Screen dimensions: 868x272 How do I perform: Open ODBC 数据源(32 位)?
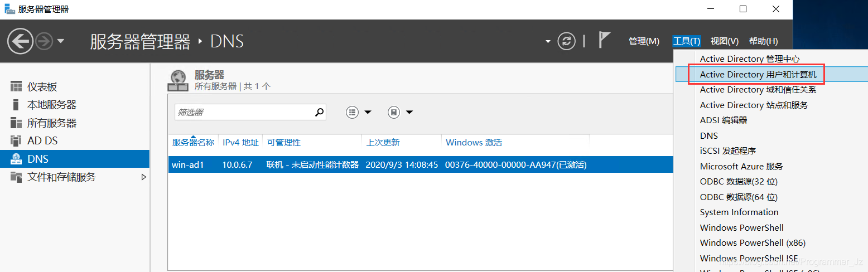point(739,181)
